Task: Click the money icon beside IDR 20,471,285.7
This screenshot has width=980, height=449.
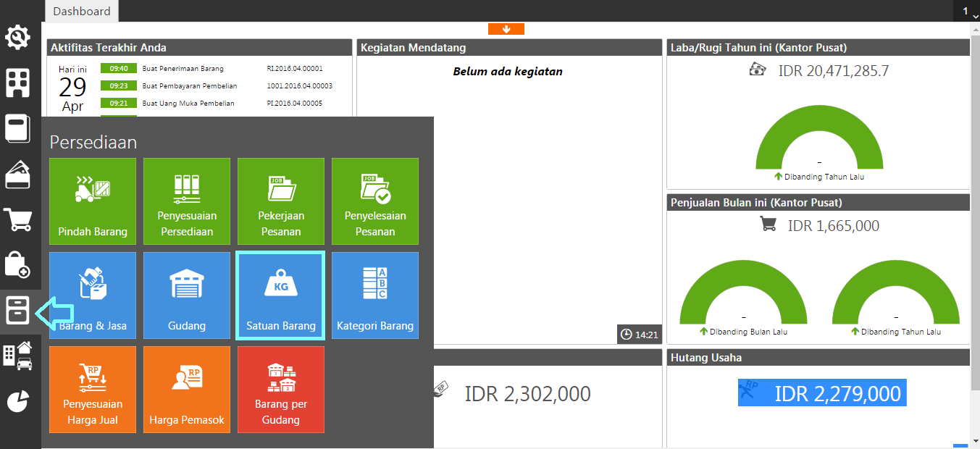Action: [x=758, y=70]
